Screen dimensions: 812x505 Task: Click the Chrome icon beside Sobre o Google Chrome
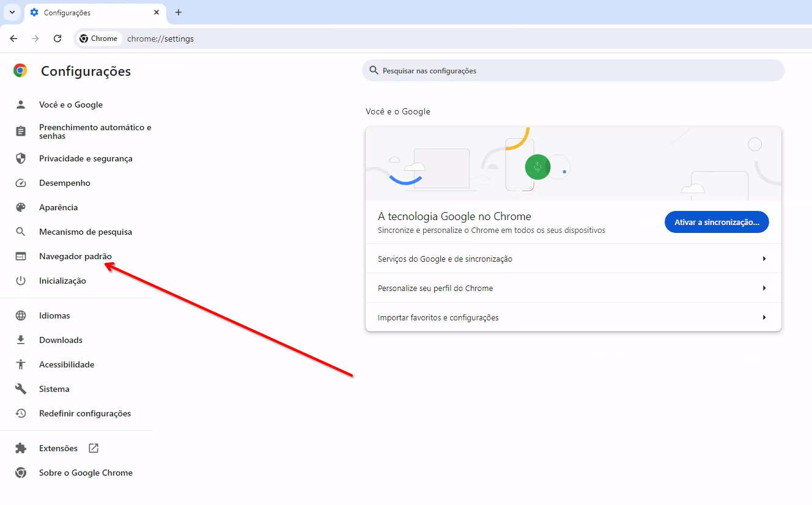coord(21,473)
